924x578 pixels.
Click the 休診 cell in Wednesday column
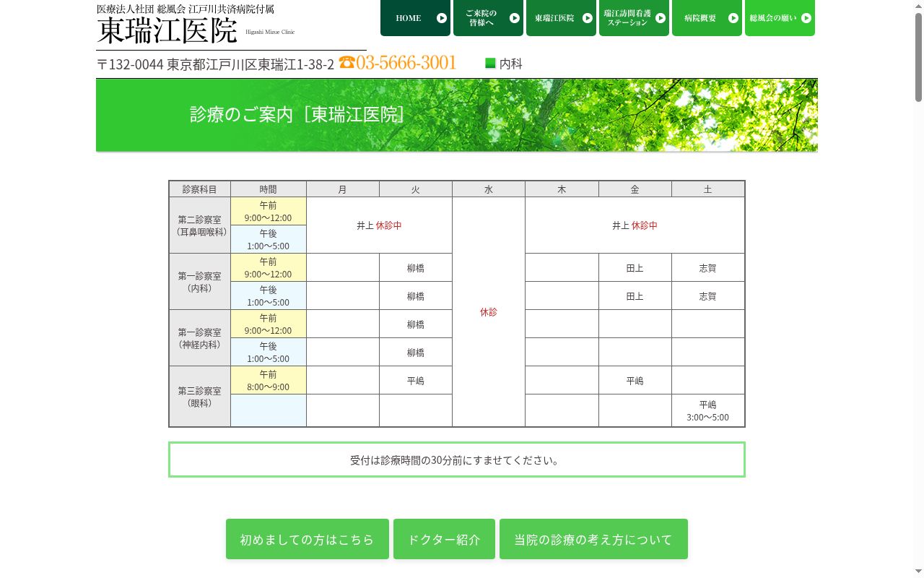[x=489, y=312]
